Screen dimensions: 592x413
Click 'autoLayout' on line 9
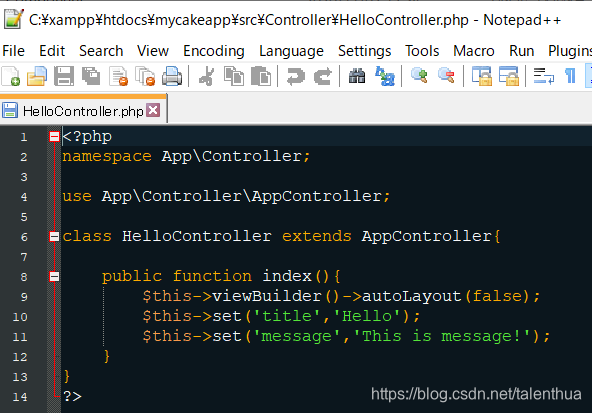(412, 296)
